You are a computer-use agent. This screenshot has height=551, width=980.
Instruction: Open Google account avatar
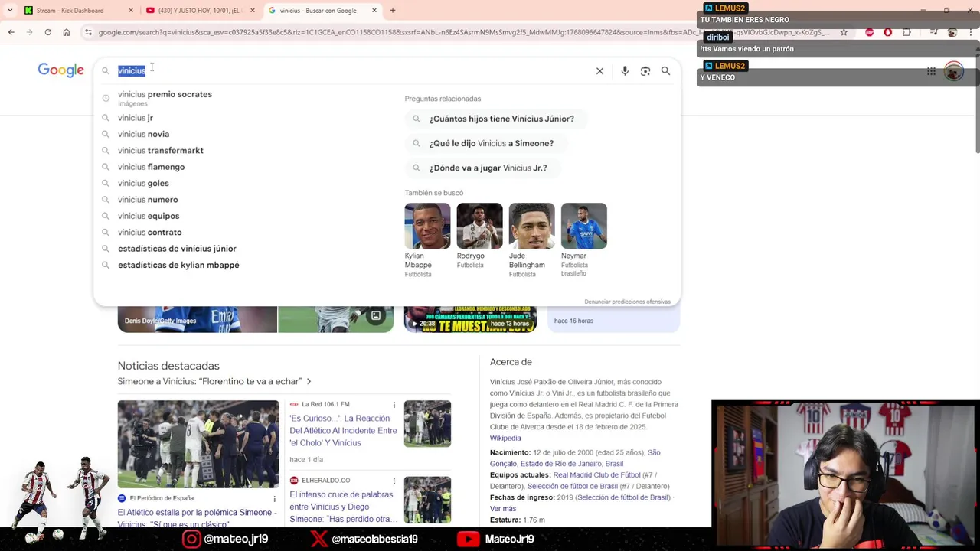point(954,71)
